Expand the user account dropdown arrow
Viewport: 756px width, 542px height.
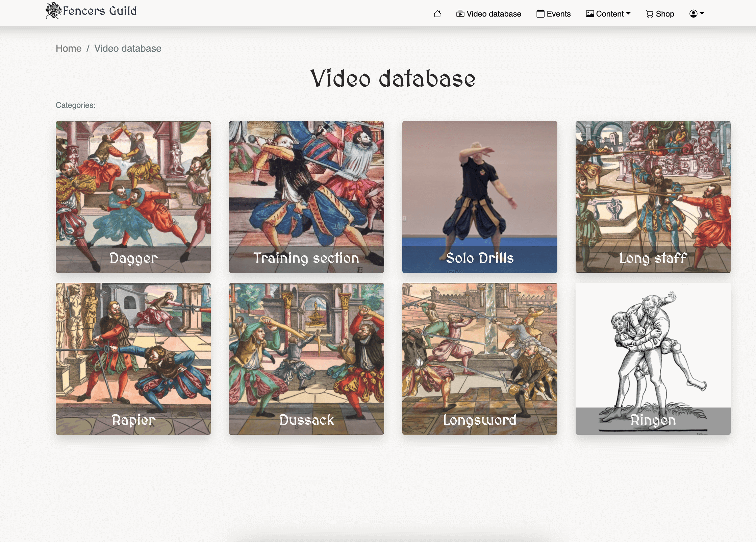(x=702, y=14)
